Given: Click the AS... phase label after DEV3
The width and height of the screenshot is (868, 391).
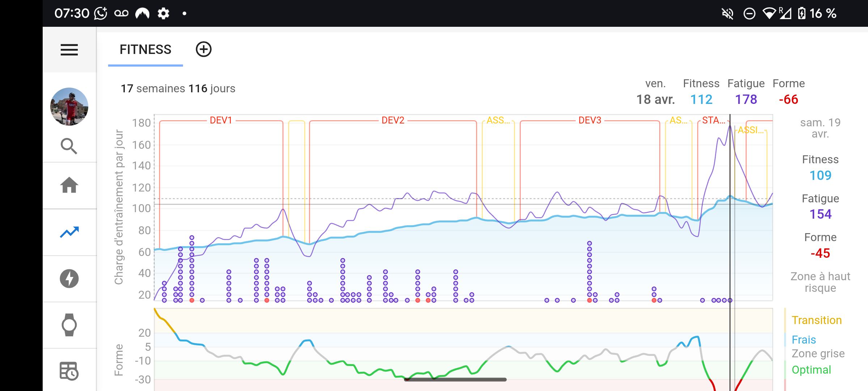Looking at the screenshot, I should (x=678, y=120).
